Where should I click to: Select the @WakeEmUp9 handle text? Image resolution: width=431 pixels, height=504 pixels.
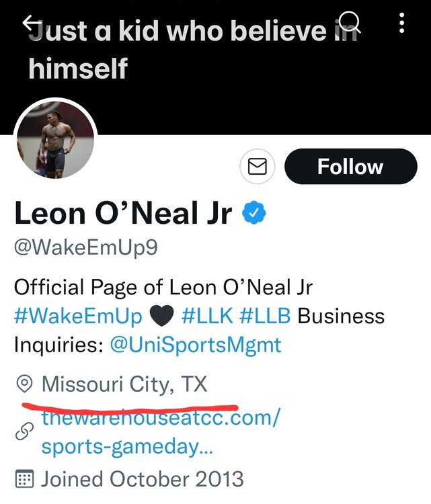click(86, 247)
